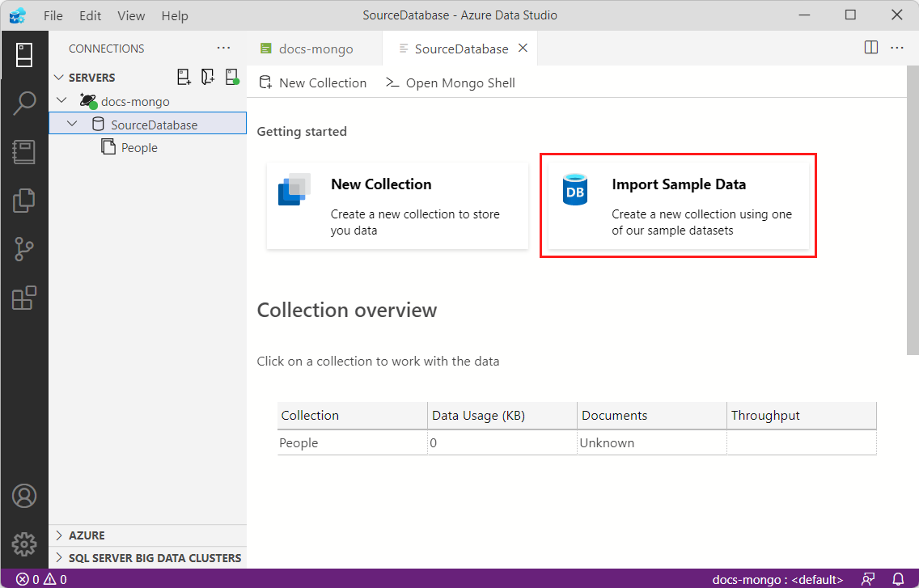This screenshot has height=588, width=919.
Task: Switch to the docs-mongo tab
Action: (314, 49)
